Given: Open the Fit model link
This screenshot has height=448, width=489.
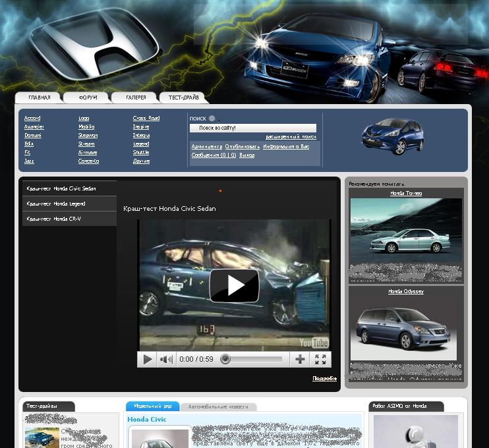Looking at the screenshot, I should [x=28, y=152].
